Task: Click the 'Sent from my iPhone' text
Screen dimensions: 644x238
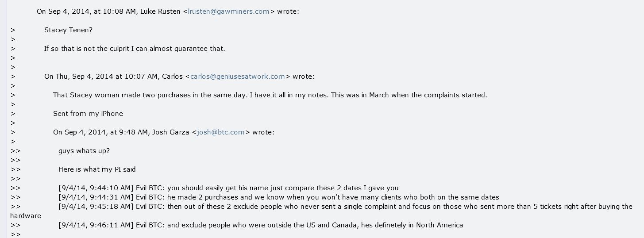Action: [x=88, y=114]
